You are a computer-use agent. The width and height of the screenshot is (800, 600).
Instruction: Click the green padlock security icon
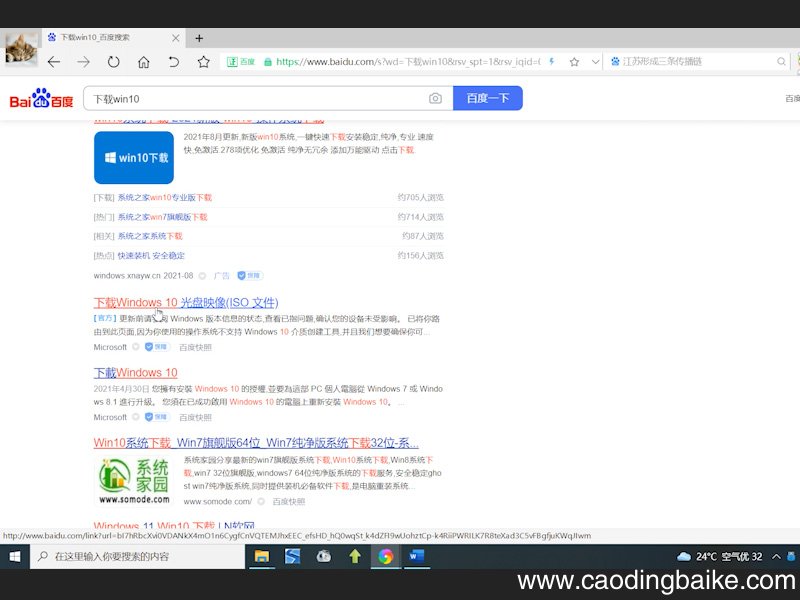click(x=268, y=62)
